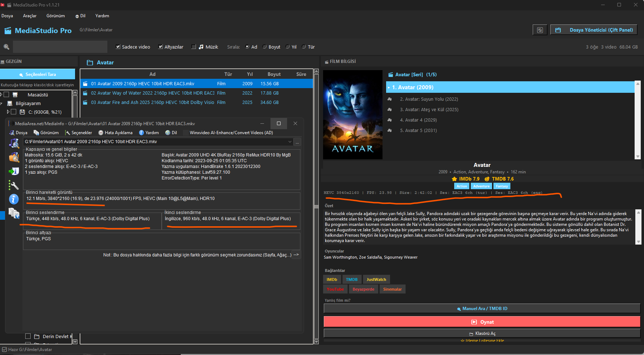
Task: Open Dosya Yöneticisi (Çift Panel)
Action: pyautogui.click(x=594, y=30)
